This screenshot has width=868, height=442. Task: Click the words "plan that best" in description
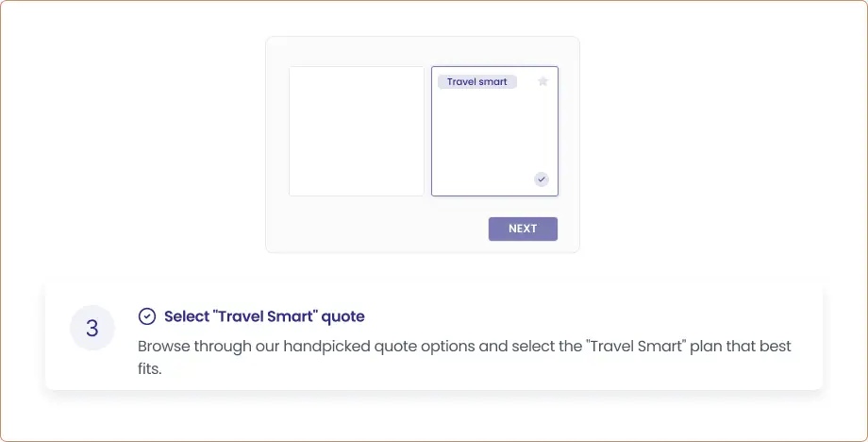pyautogui.click(x=739, y=347)
